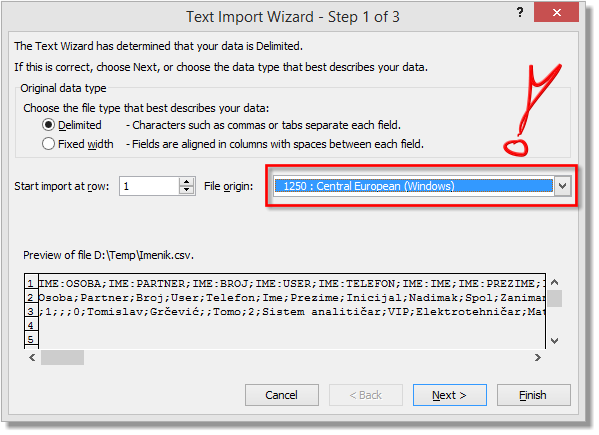Click the 1250 Central European origin box
The image size is (599, 435).
pyautogui.click(x=413, y=186)
